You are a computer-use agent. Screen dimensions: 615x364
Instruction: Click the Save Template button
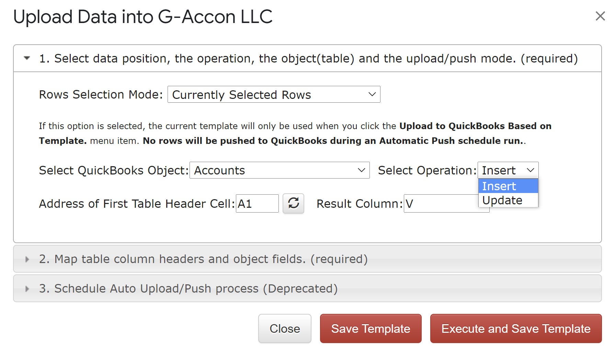click(371, 329)
